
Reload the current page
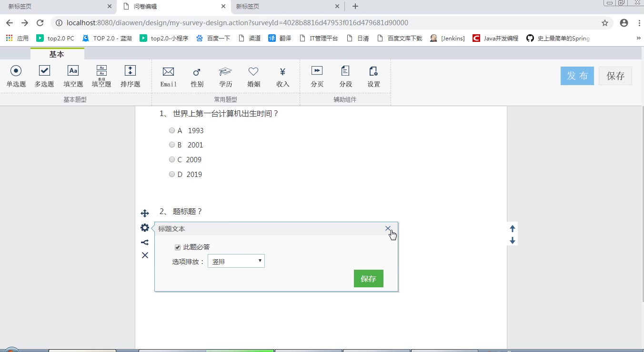pos(40,23)
